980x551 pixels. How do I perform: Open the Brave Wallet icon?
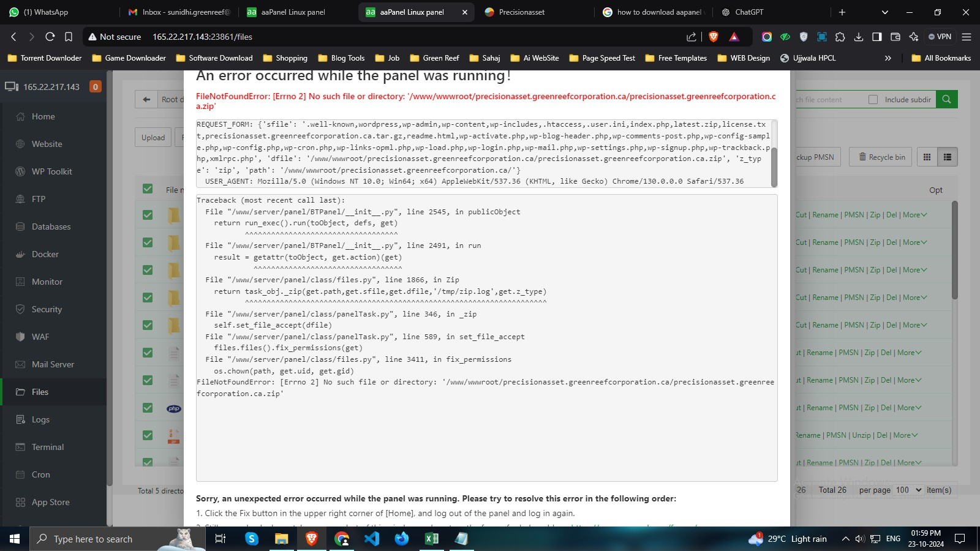(x=895, y=37)
